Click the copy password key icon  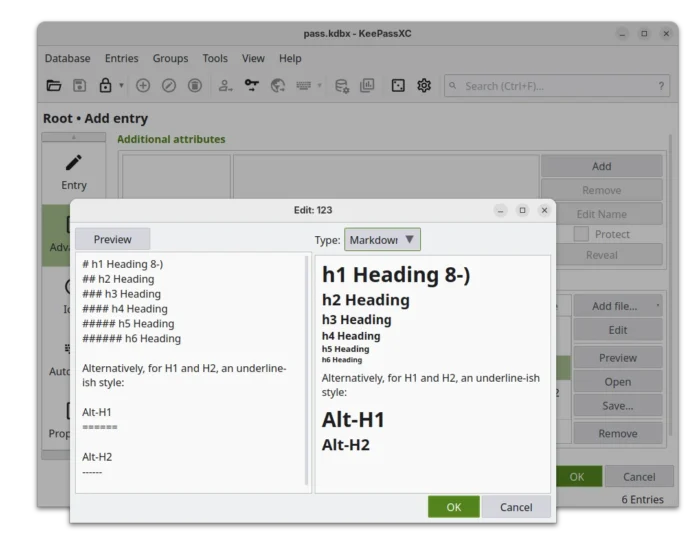tap(252, 86)
